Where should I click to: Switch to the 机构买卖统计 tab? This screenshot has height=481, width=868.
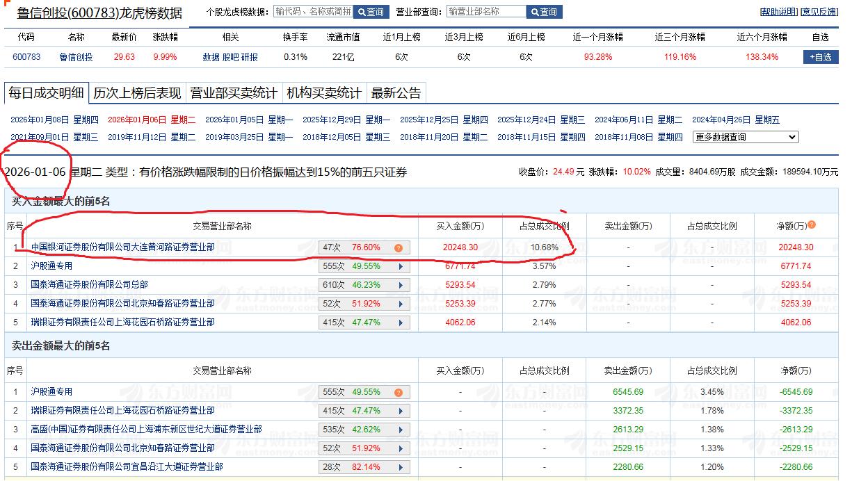324,92
